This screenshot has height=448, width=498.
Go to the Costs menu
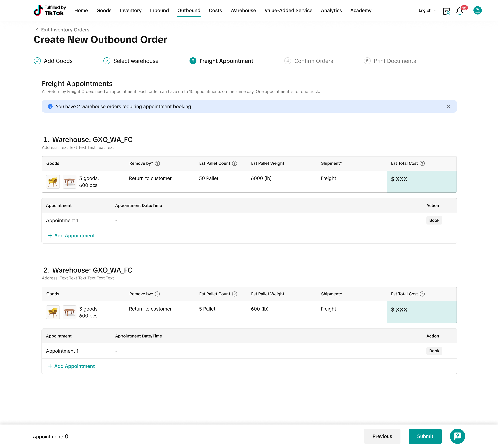[215, 11]
